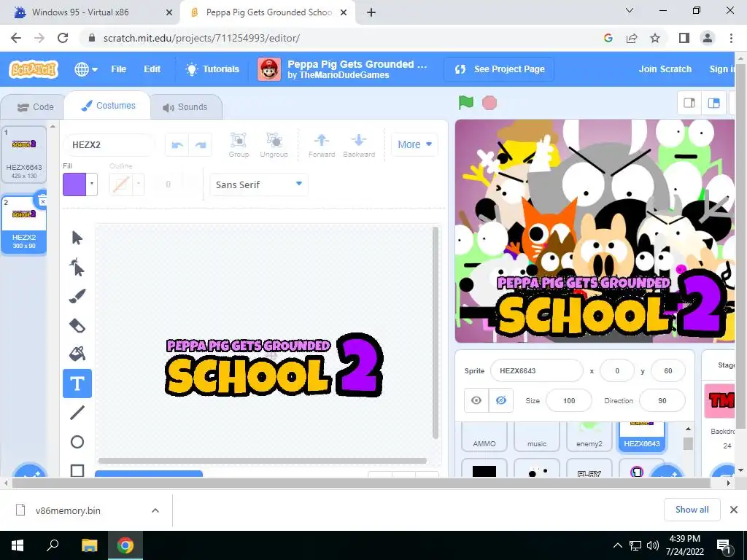Click the sprite Direction field
Screen dimensions: 747x560
[x=662, y=400]
